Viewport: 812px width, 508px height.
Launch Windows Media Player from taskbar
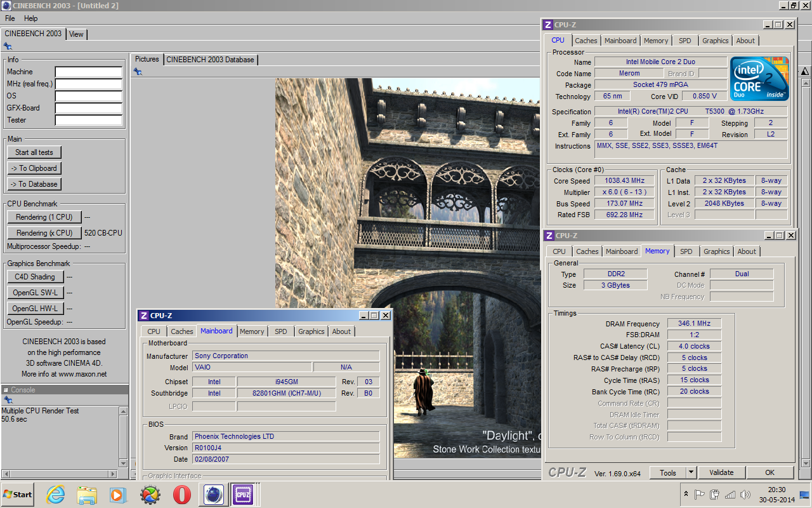tap(118, 495)
